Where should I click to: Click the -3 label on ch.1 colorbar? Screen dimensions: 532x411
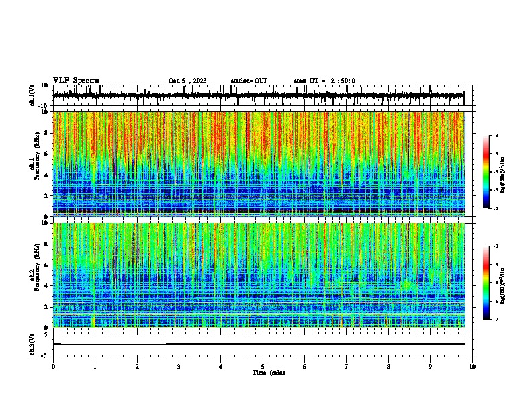(496, 135)
